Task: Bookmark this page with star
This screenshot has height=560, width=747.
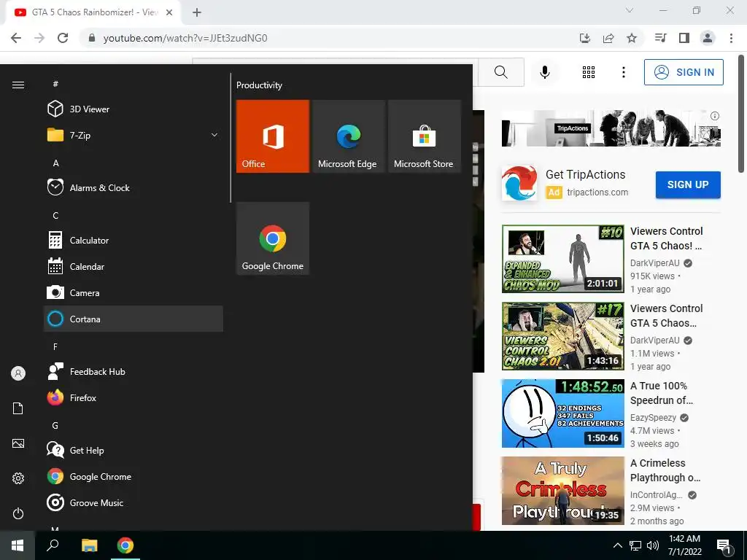Action: pos(632,38)
